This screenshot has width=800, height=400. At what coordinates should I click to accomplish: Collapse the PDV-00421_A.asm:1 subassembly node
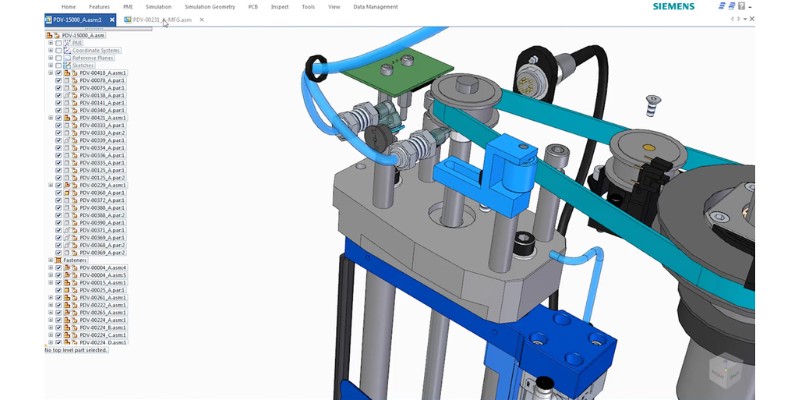tap(51, 118)
